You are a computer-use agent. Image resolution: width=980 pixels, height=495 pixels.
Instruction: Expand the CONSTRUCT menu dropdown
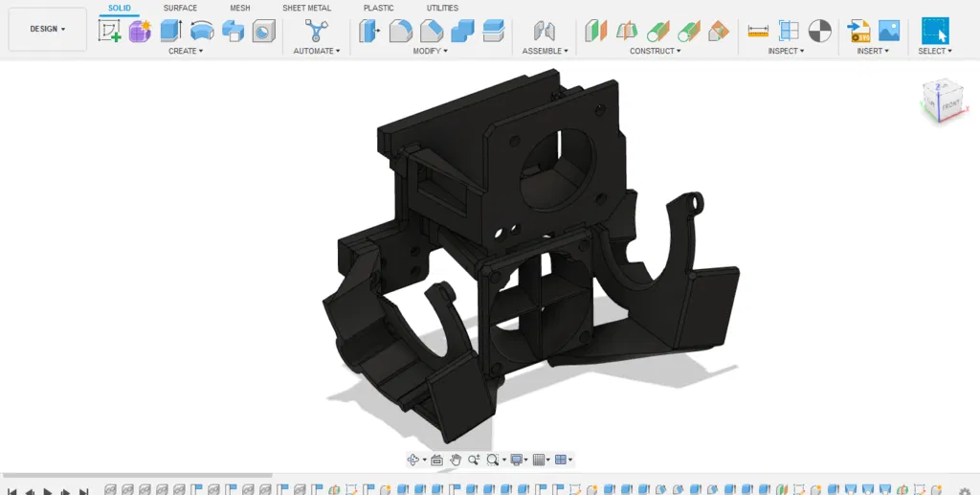[655, 51]
